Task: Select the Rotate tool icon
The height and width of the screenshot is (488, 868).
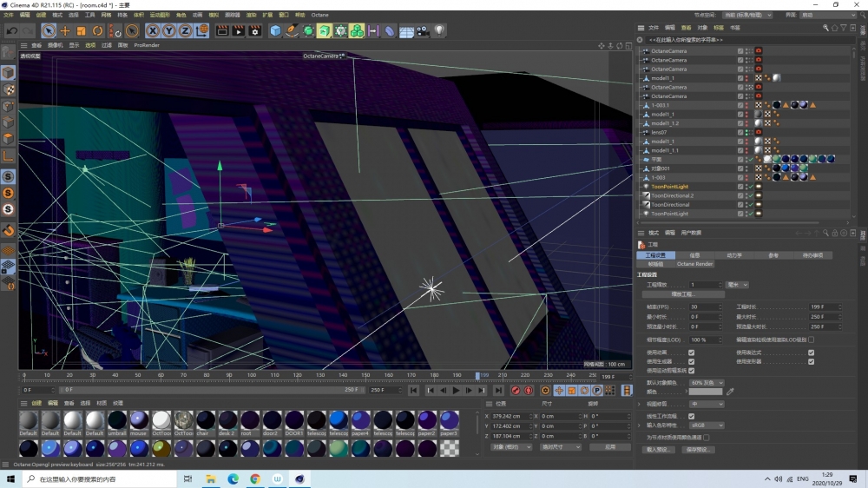Action: click(97, 30)
